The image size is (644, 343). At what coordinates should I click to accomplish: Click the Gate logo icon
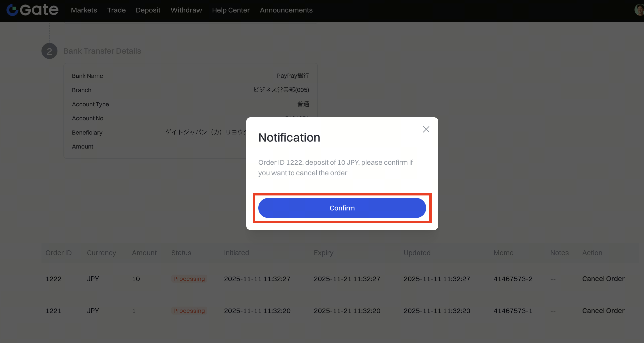pos(12,10)
